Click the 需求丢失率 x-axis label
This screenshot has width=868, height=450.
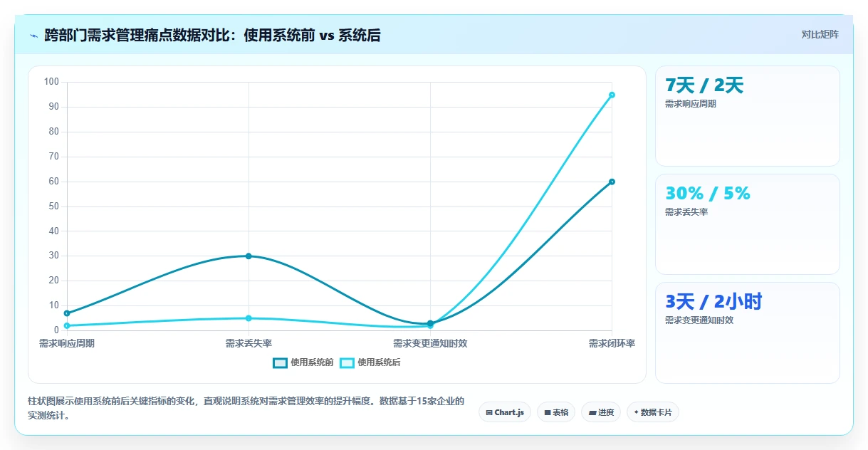click(249, 343)
